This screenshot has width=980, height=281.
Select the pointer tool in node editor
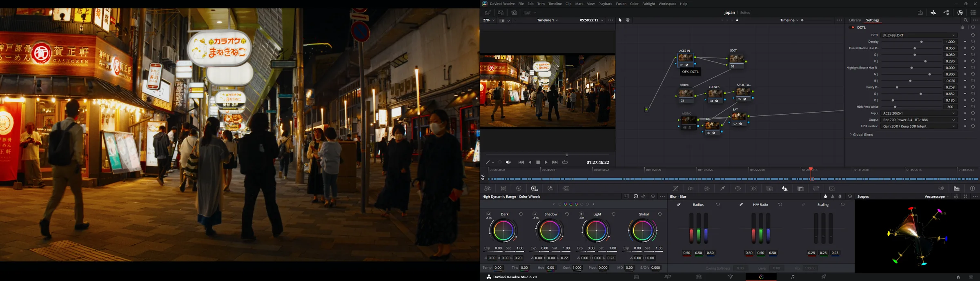(x=620, y=20)
